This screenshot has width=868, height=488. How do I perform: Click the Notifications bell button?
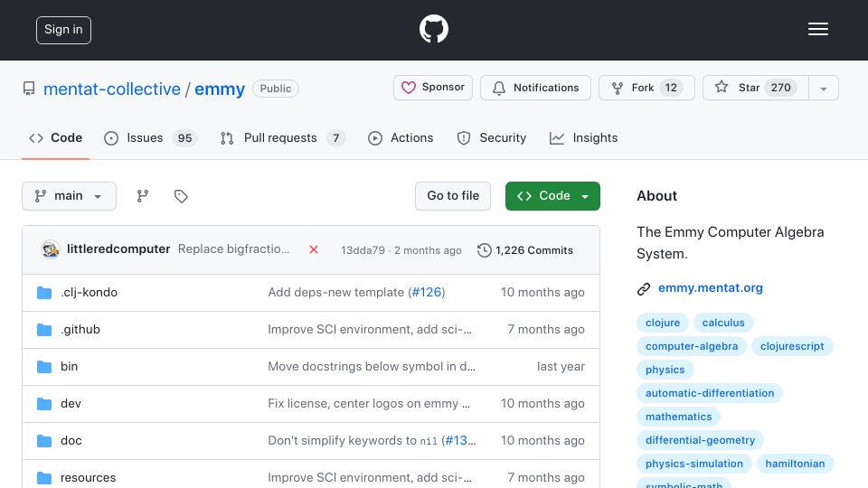click(x=535, y=88)
